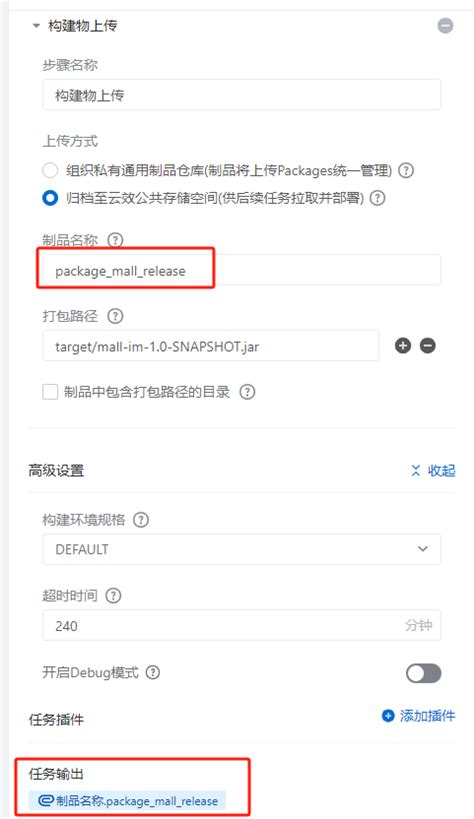Click help icon next to 打包路径

[115, 316]
